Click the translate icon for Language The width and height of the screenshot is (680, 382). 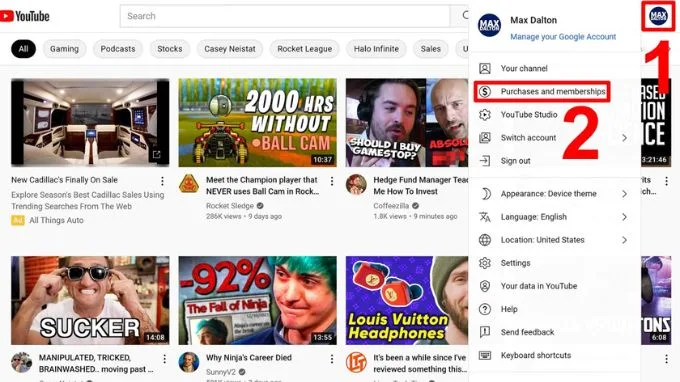coord(484,217)
